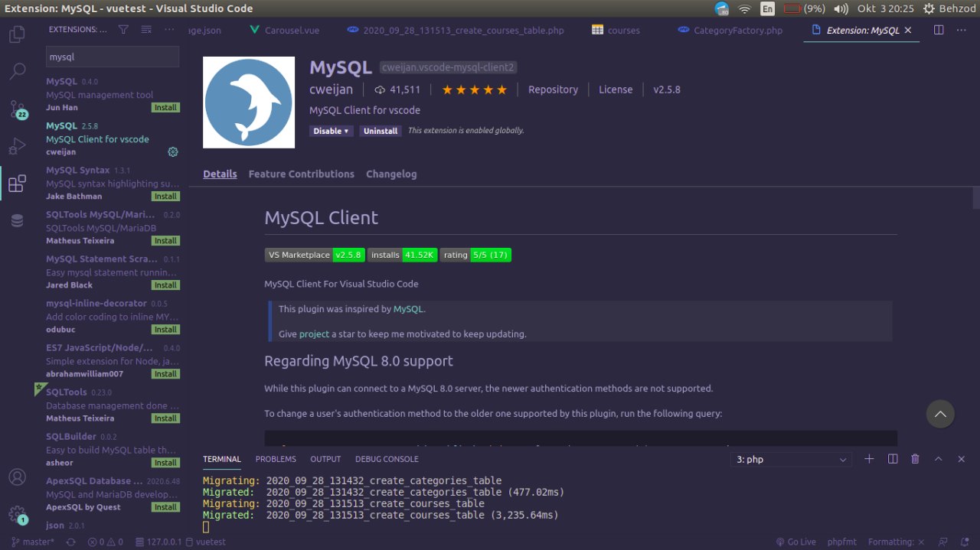This screenshot has width=980, height=550.
Task: Open the battery indicator showing 9%
Action: [804, 8]
